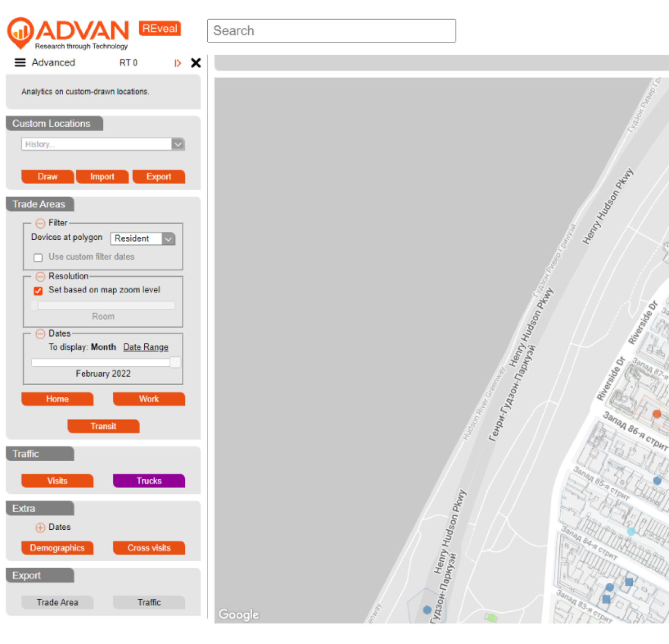Open the hamburger menu next to Advanced
This screenshot has width=669, height=644.
click(20, 62)
